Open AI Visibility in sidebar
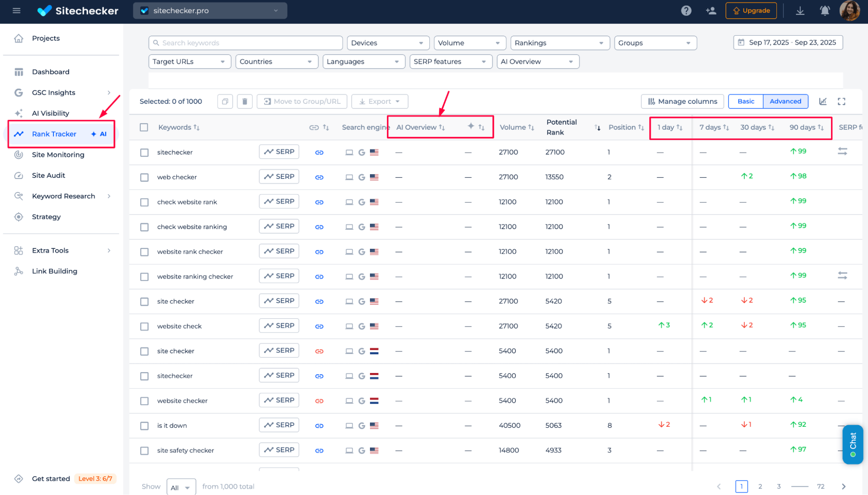868x495 pixels. [x=50, y=113]
